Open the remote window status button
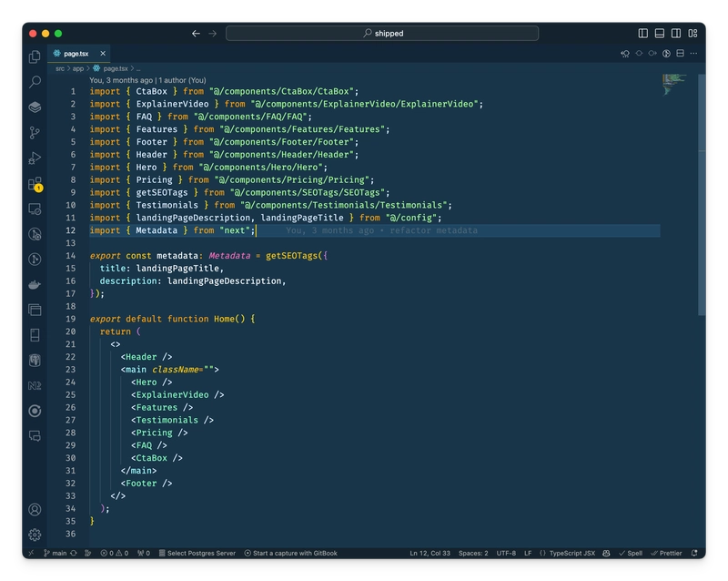Viewport: 728px width, 581px height. point(31,553)
